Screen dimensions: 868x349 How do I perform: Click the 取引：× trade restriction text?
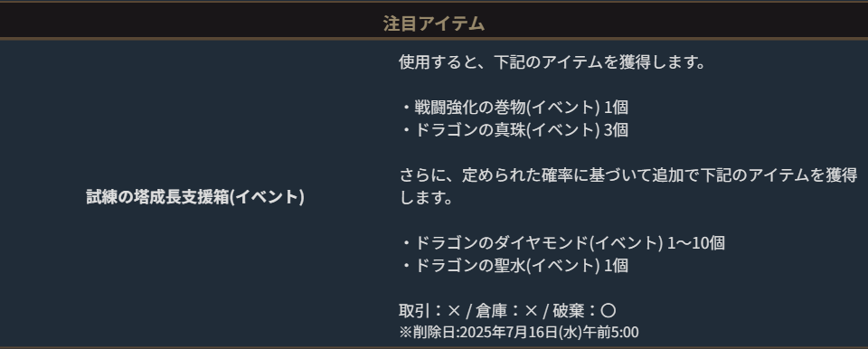(429, 311)
